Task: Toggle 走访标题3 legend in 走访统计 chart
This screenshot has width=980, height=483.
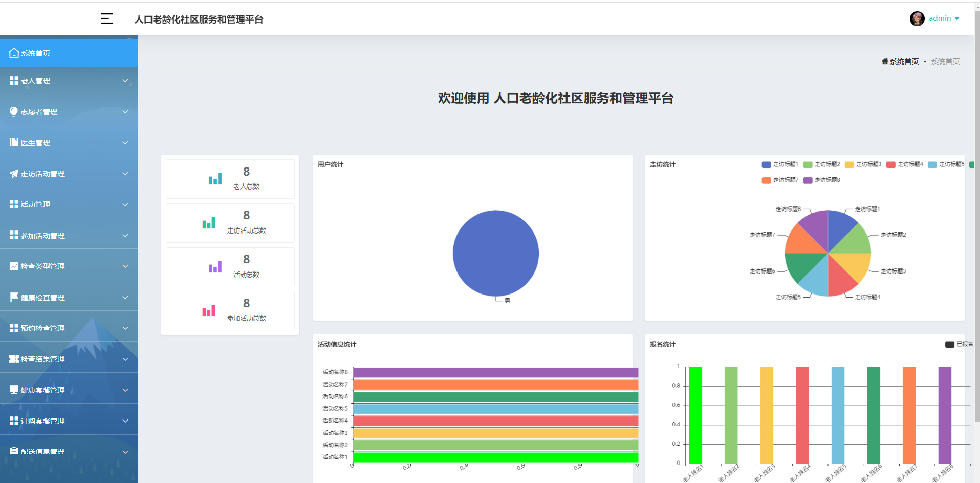Action: 863,164
